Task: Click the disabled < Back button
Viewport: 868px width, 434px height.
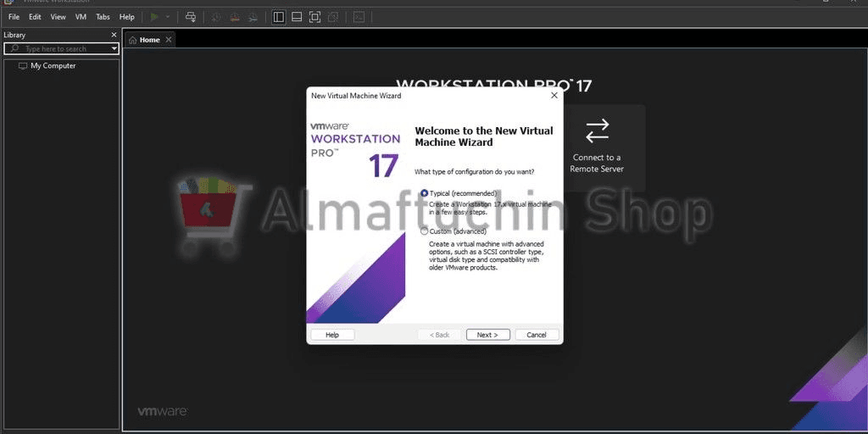Action: (x=439, y=335)
